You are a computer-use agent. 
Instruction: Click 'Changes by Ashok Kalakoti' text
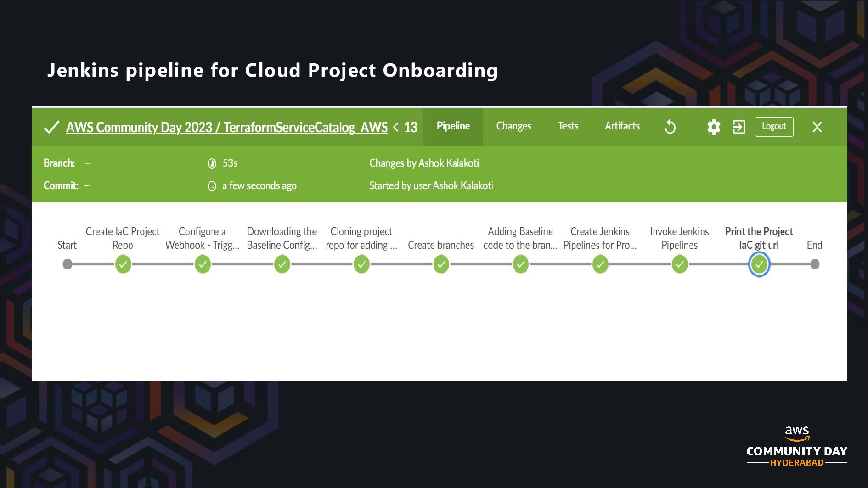tap(424, 163)
